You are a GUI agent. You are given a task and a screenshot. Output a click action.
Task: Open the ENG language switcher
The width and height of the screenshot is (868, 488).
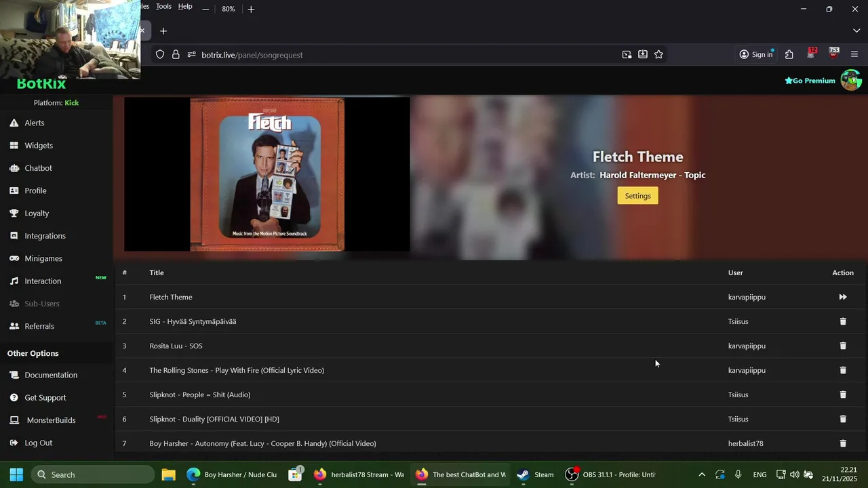[x=759, y=474]
